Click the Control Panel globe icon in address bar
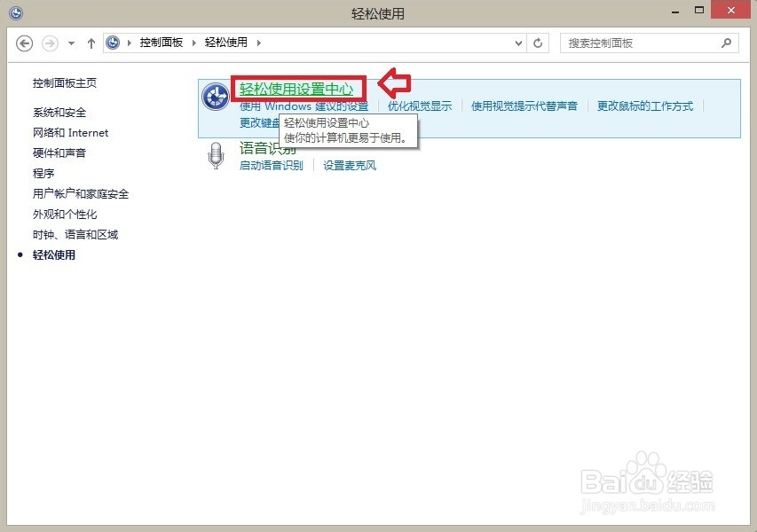The height and width of the screenshot is (532, 757). coord(113,42)
